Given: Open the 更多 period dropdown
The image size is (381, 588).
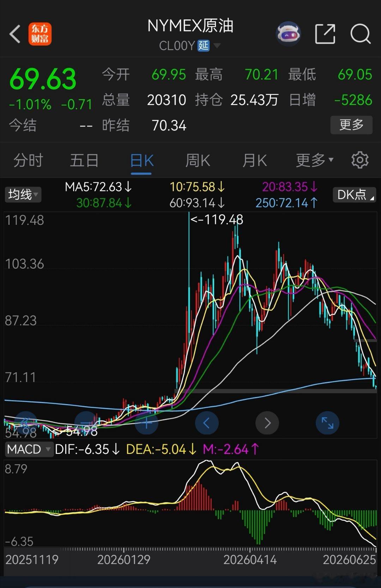Looking at the screenshot, I should click(315, 160).
